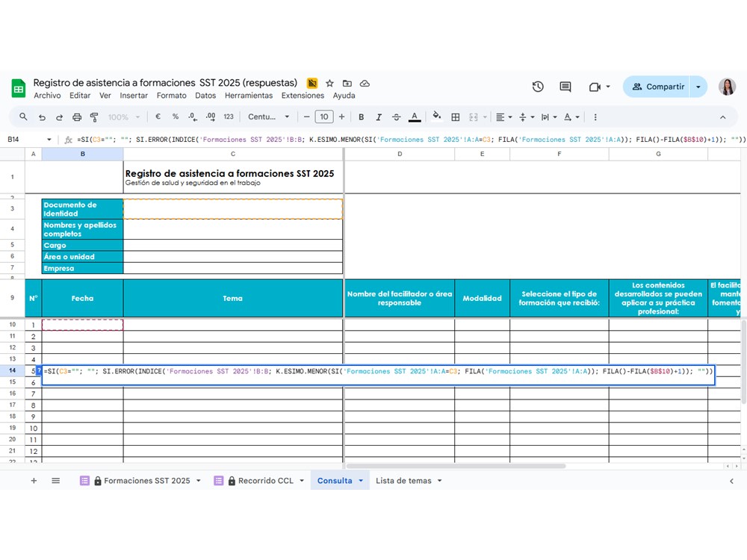
Task: Add a new sheet plus icon
Action: [x=34, y=480]
